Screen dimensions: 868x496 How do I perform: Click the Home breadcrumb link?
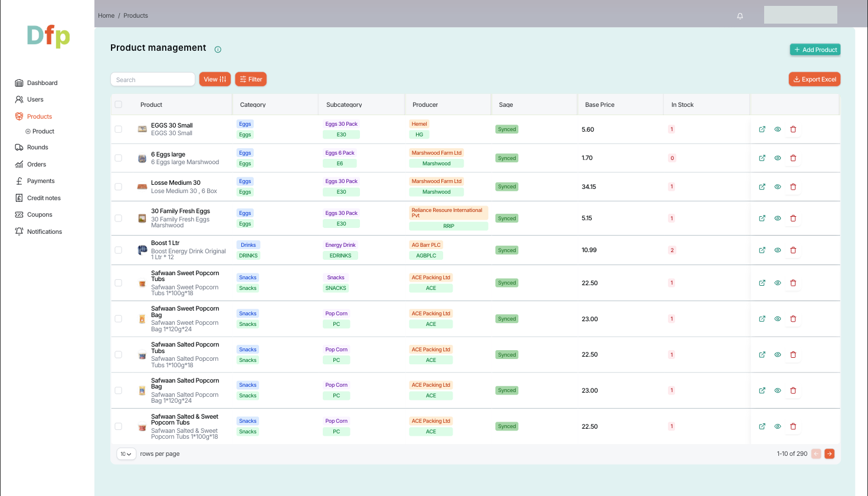pos(106,16)
